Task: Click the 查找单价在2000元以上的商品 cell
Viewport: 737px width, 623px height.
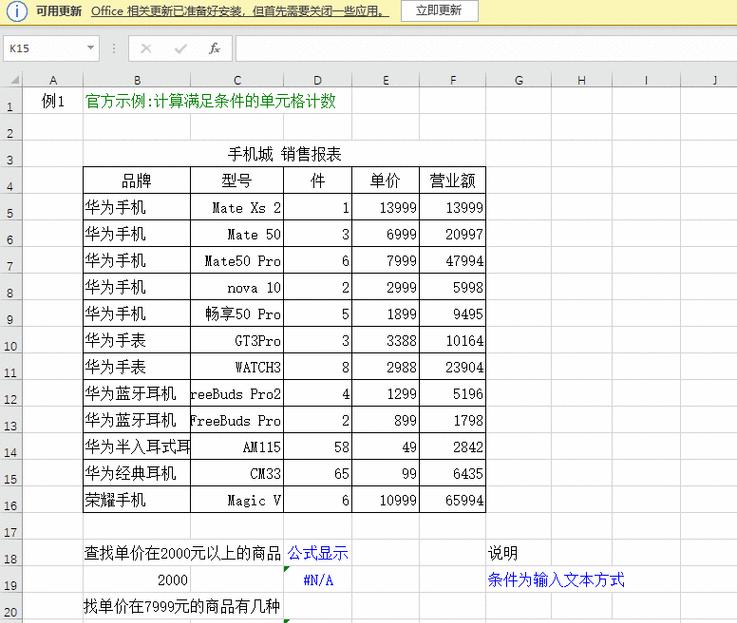Action: 182,553
